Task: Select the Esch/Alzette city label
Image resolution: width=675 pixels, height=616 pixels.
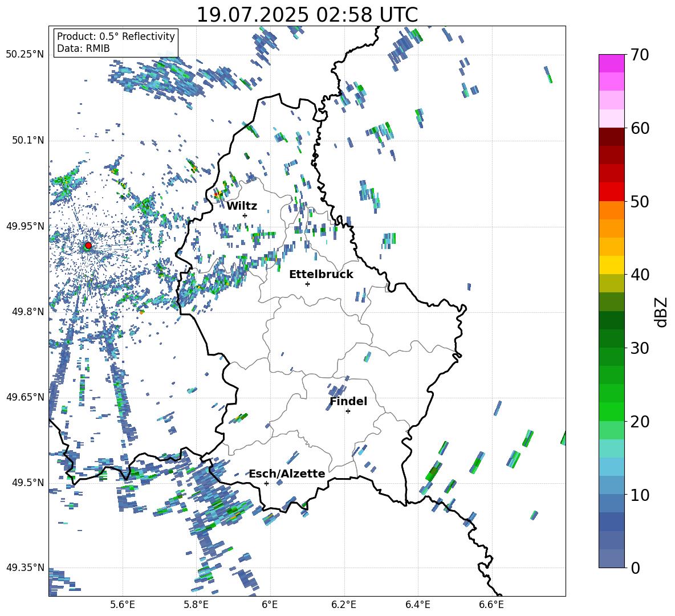Action: (x=287, y=474)
